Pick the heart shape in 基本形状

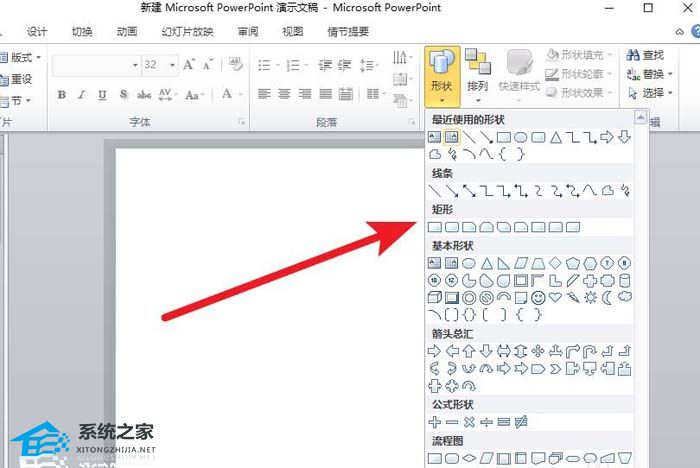click(555, 297)
